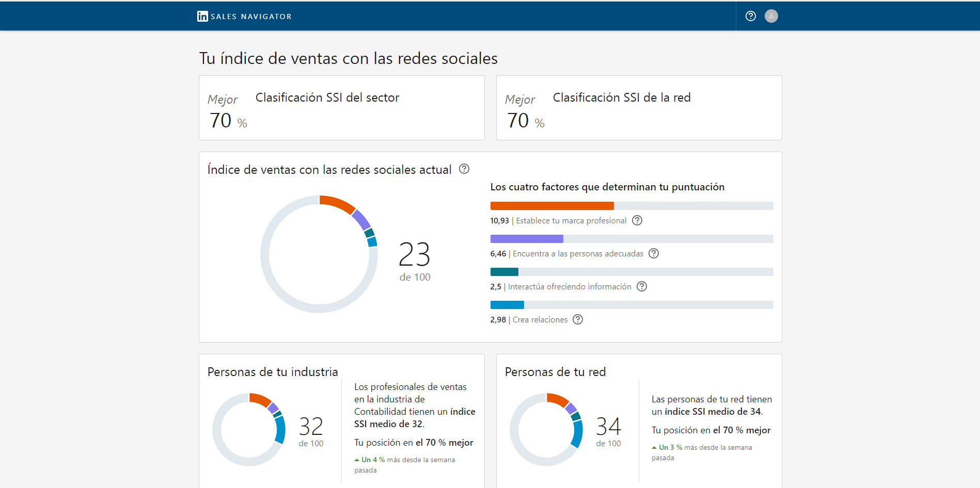Image resolution: width=980 pixels, height=488 pixels.
Task: Click 'Un 3 % más desde la semana pasada'
Action: (702, 452)
